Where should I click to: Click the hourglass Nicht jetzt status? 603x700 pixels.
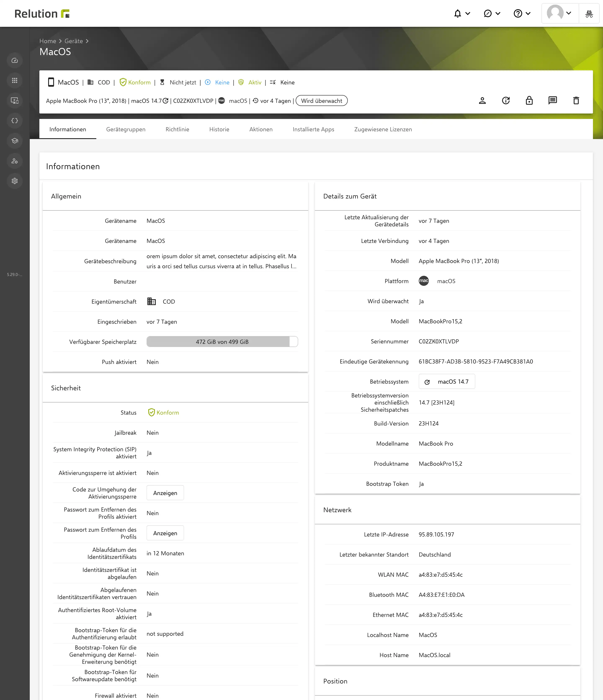pyautogui.click(x=178, y=83)
